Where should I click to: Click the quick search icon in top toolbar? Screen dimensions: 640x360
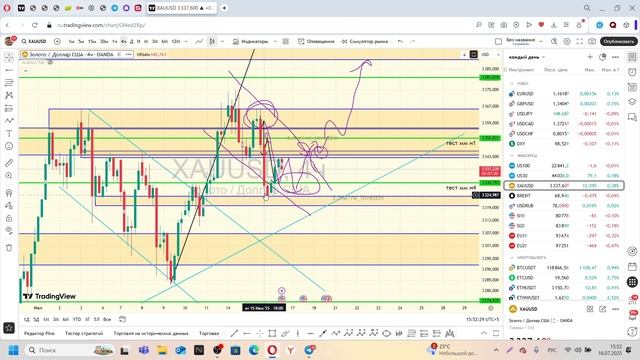(554, 41)
